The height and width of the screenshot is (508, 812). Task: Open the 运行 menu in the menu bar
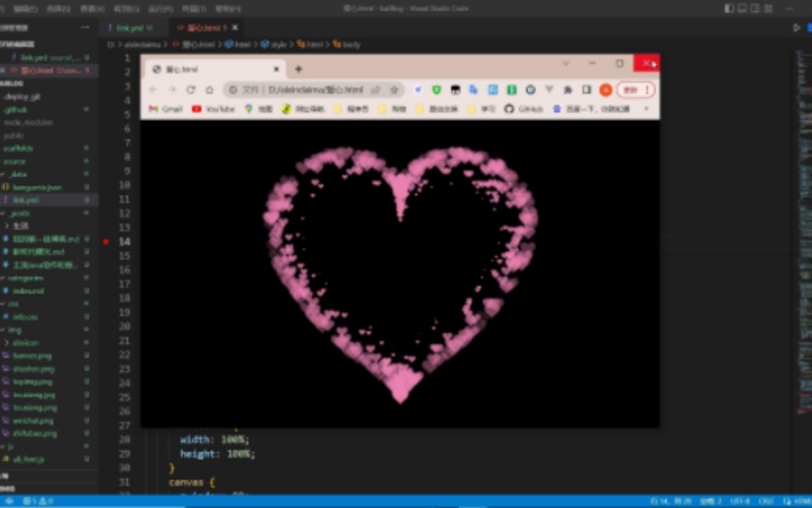[162, 8]
